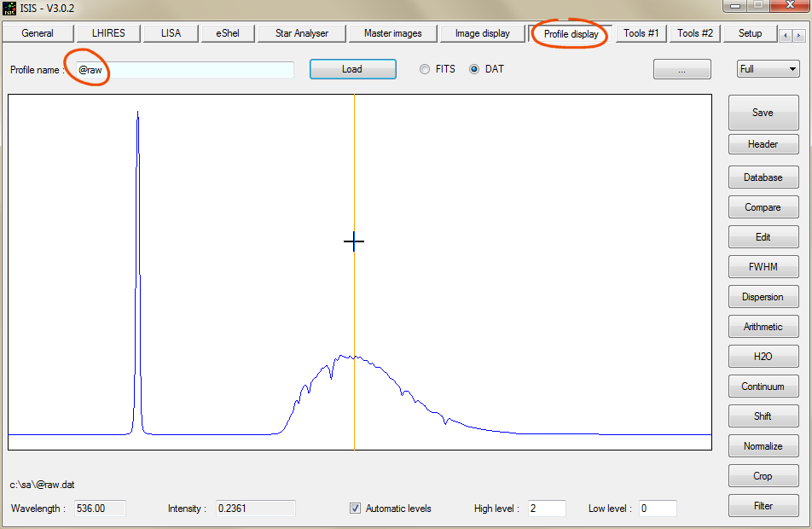The height and width of the screenshot is (529, 812).
Task: Click the browse button with three dots
Action: coord(681,70)
